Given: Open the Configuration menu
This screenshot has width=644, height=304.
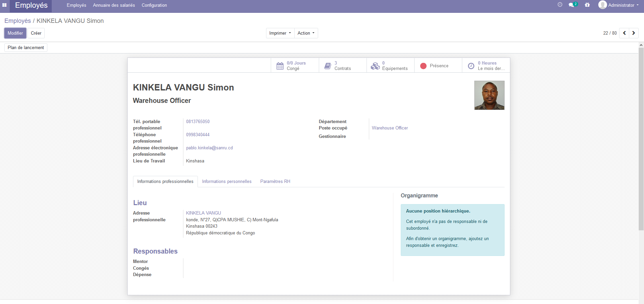Looking at the screenshot, I should pos(154,5).
